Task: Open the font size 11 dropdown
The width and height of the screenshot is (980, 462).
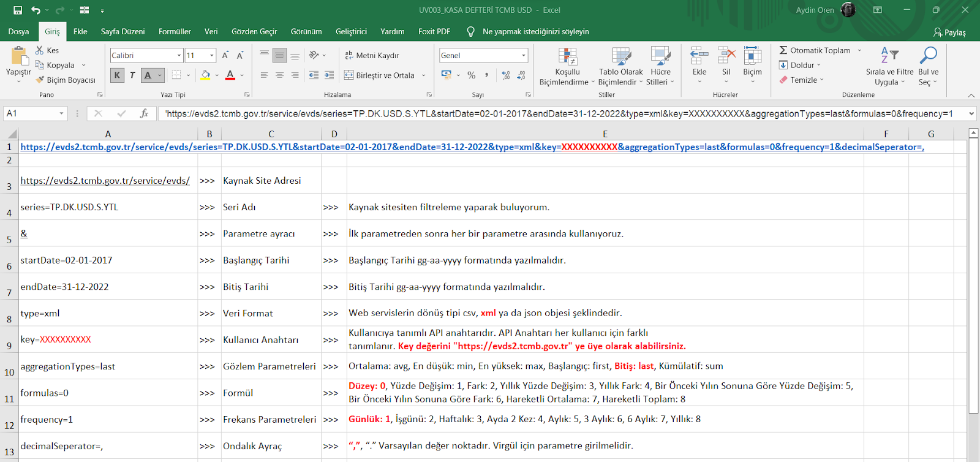Action: click(x=212, y=55)
